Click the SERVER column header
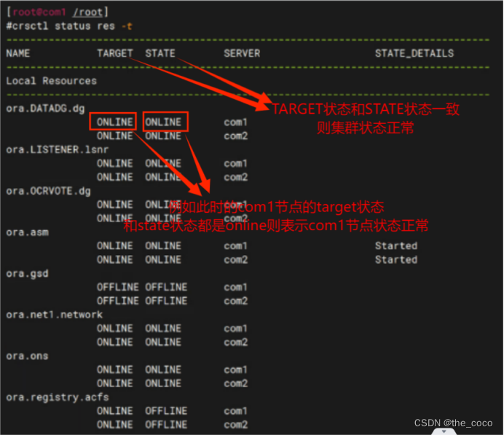The width and height of the screenshot is (504, 435). click(x=242, y=53)
